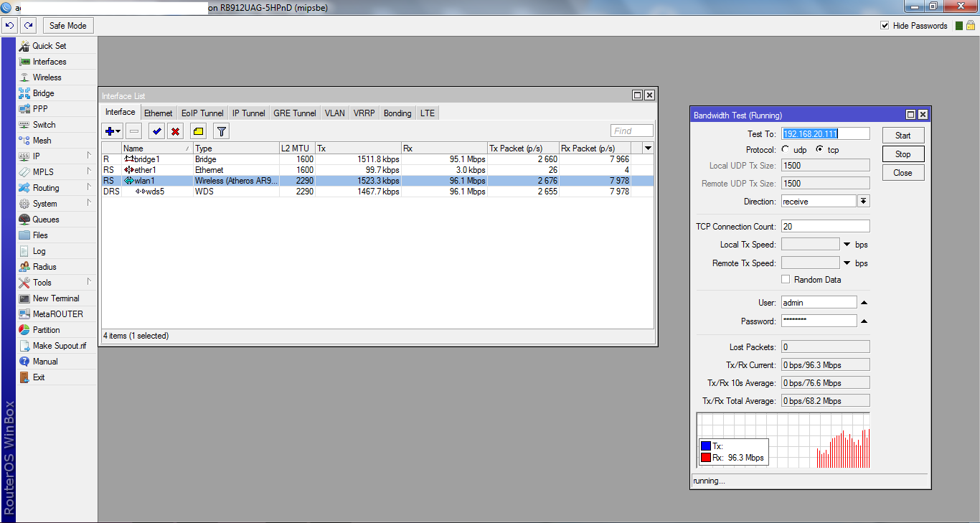
Task: Select the ether1 row in the interface table
Action: coord(377,170)
